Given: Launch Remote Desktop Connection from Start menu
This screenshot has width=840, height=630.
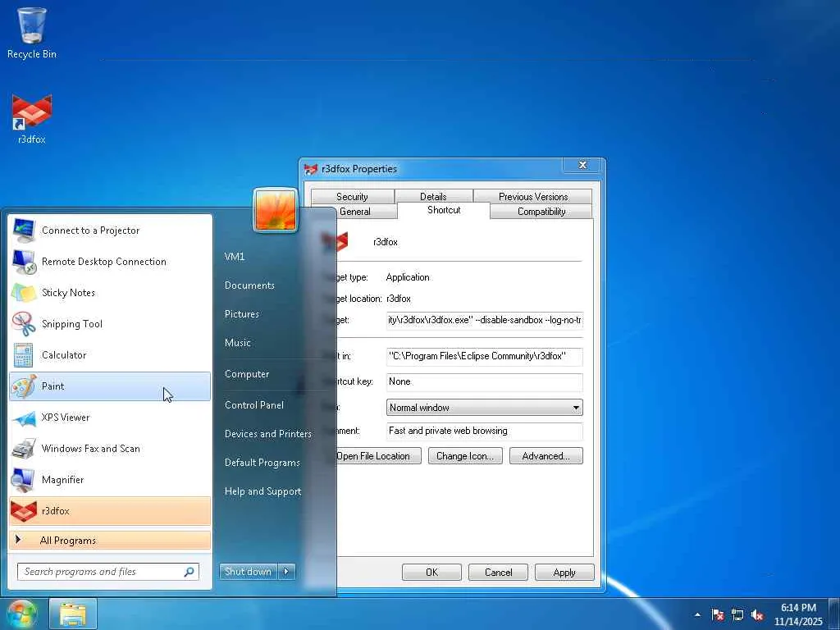Looking at the screenshot, I should [x=110, y=262].
